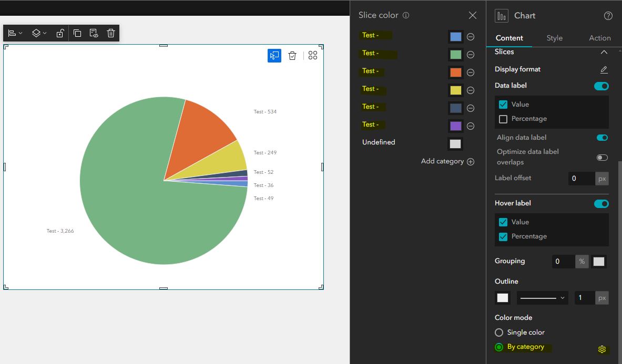
Task: Click the Label offset input field
Action: [582, 178]
